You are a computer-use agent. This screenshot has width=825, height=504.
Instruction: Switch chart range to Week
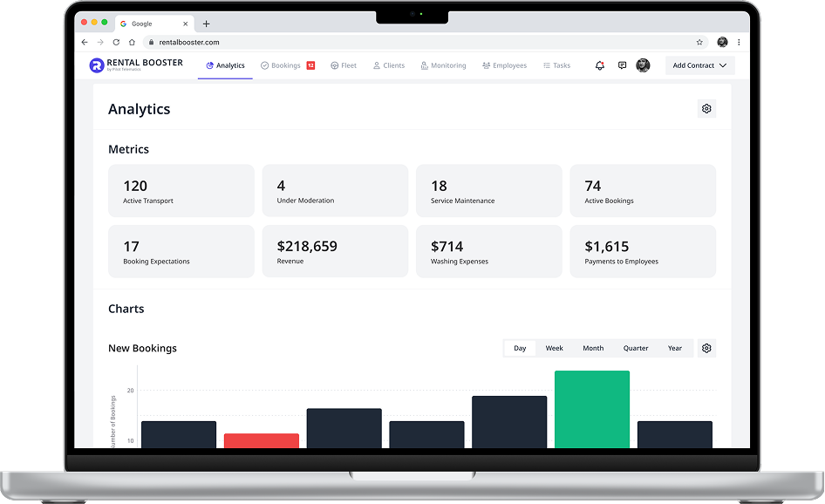click(x=555, y=348)
